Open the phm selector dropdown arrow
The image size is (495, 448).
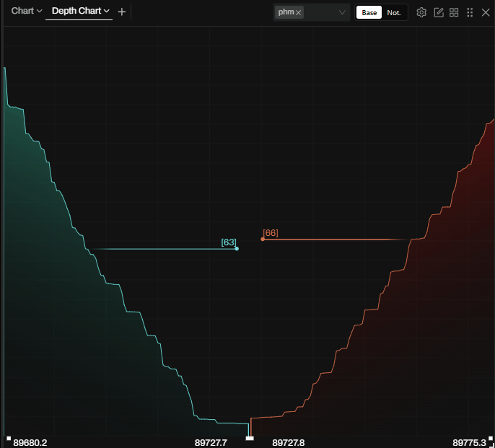(x=342, y=13)
